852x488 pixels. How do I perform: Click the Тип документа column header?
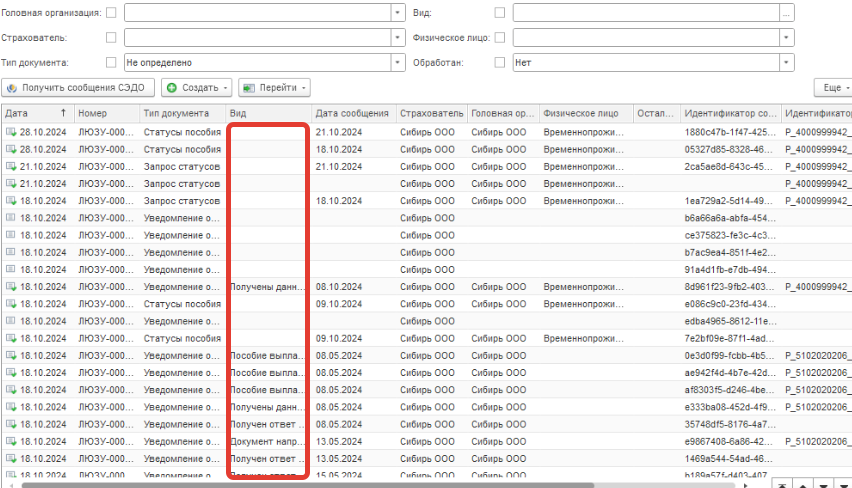(x=176, y=114)
